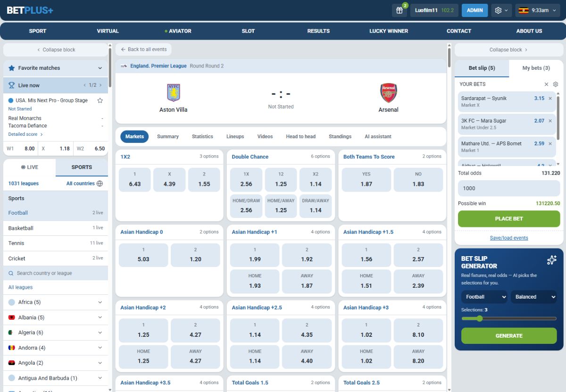Click the Favorite matches star icon
Image resolution: width=566 pixels, height=392 pixels.
[x=12, y=68]
